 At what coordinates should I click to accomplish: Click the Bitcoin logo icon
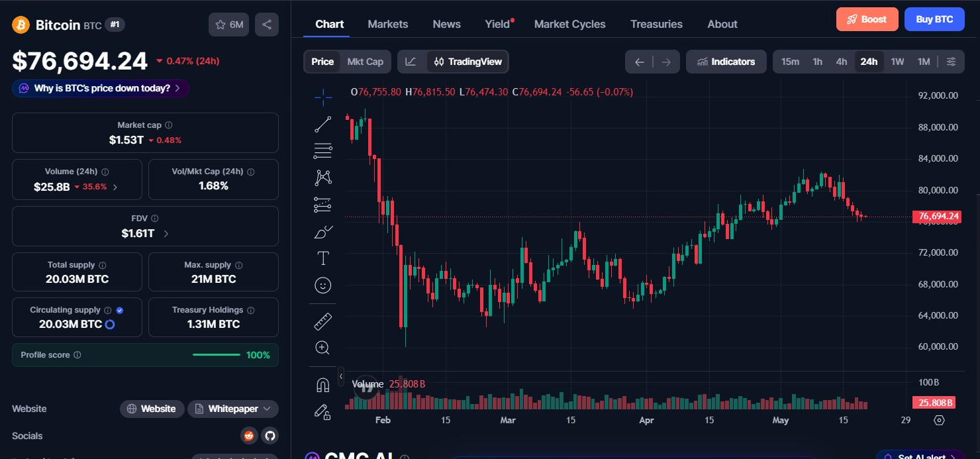[21, 25]
